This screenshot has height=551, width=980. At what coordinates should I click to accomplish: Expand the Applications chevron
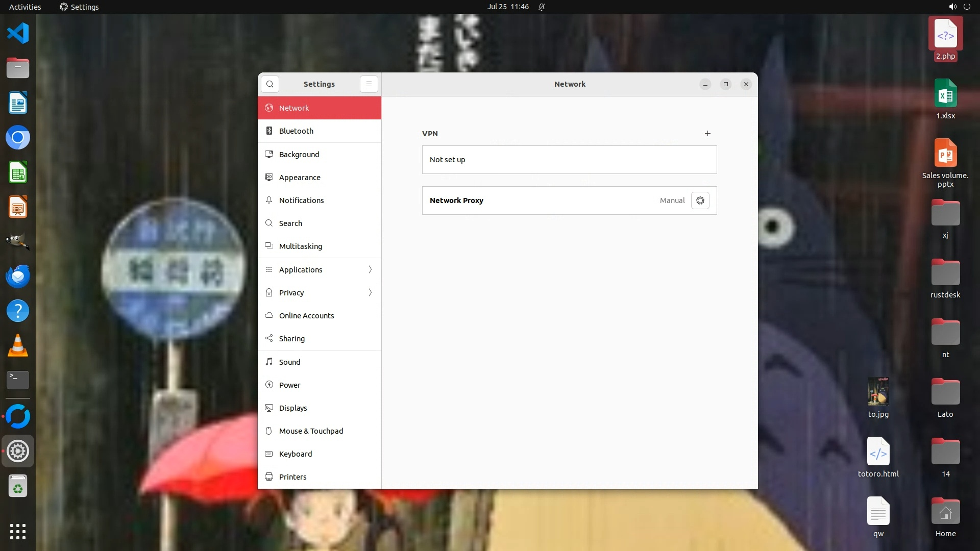[370, 269]
